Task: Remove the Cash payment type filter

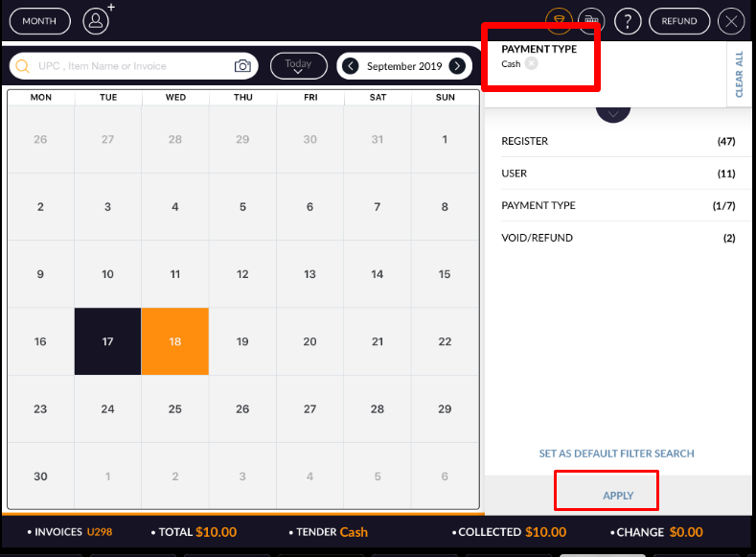Action: [x=532, y=64]
